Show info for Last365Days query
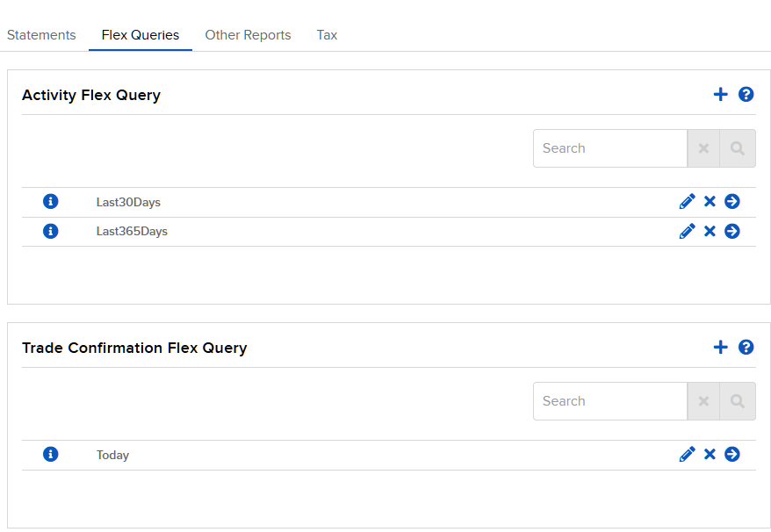 click(51, 231)
